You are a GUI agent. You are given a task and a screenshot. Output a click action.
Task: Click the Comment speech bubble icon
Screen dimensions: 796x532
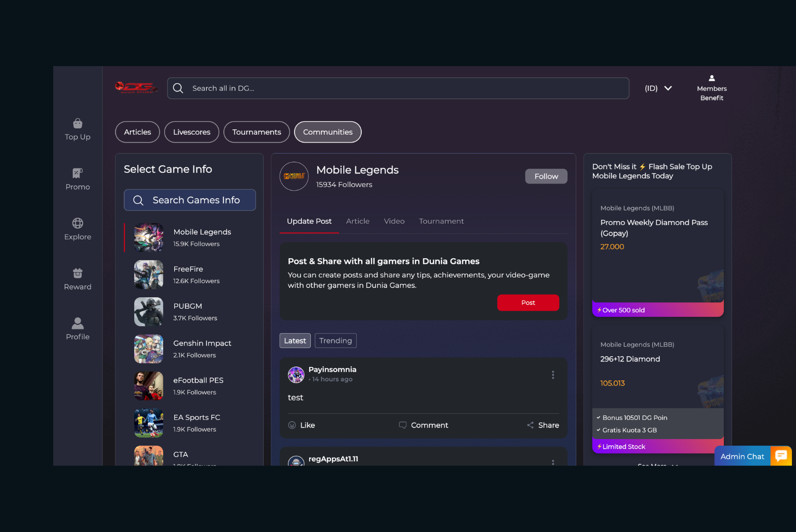pyautogui.click(x=402, y=425)
